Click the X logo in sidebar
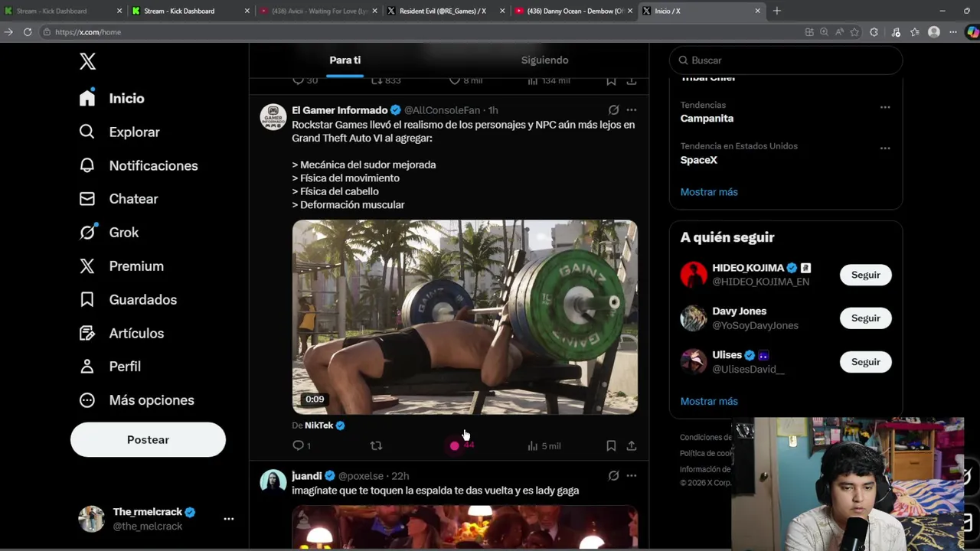 click(87, 61)
